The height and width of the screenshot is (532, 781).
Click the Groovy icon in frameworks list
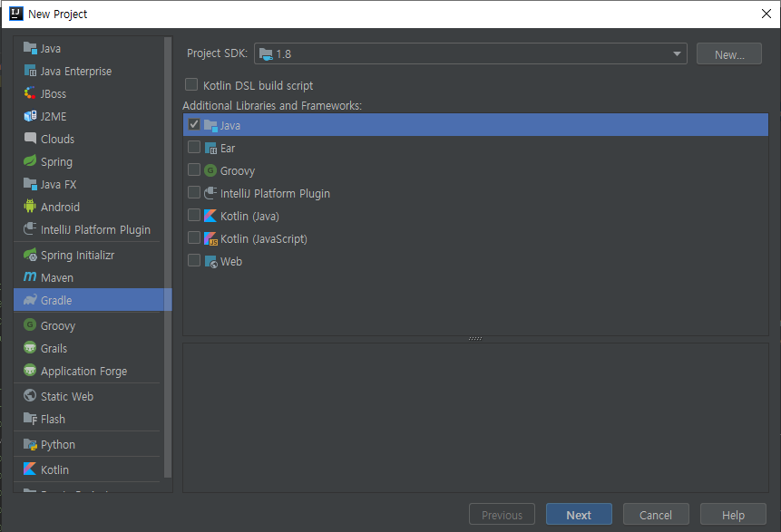click(210, 170)
